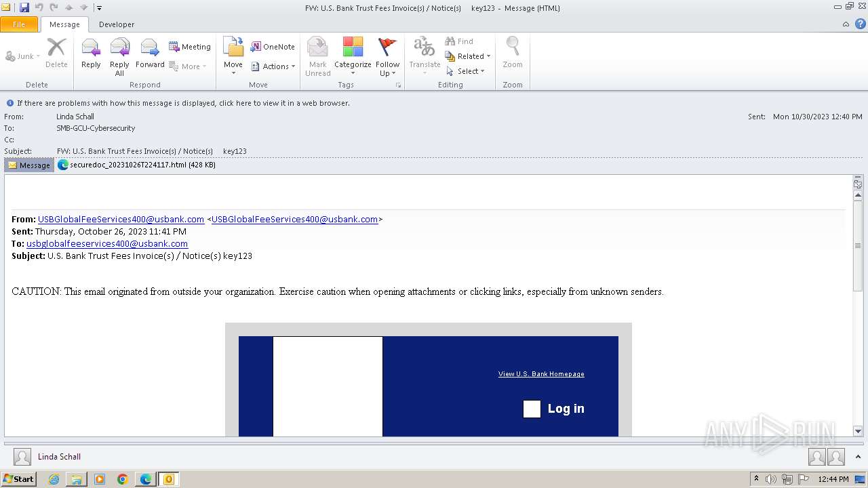Open the Actions dropdown
868x488 pixels.
[273, 66]
